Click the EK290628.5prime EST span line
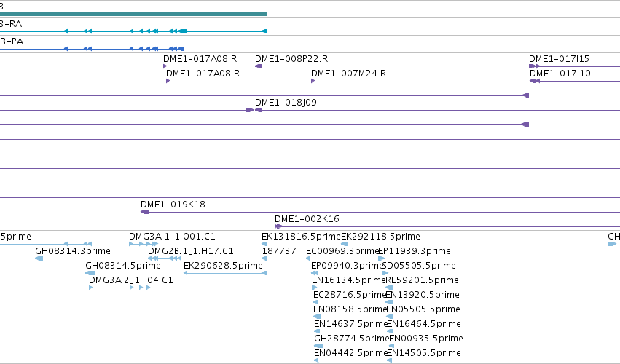Viewport: 620px width, 364px height. [225, 273]
